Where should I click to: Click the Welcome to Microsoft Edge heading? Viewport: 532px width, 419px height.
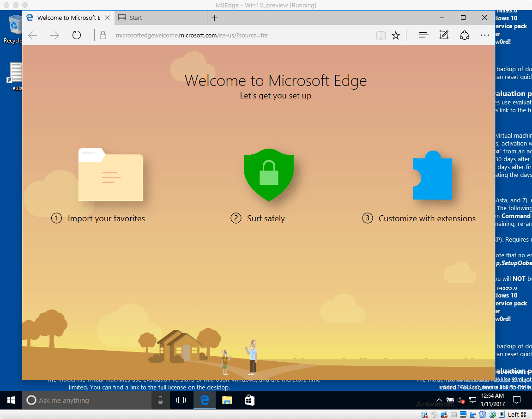pos(276,81)
